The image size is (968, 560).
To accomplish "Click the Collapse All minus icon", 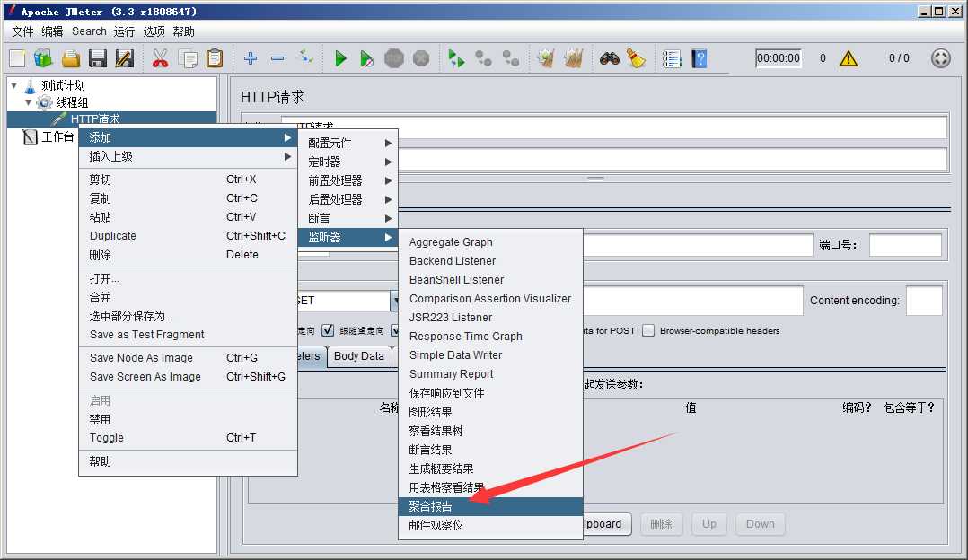I will (277, 58).
